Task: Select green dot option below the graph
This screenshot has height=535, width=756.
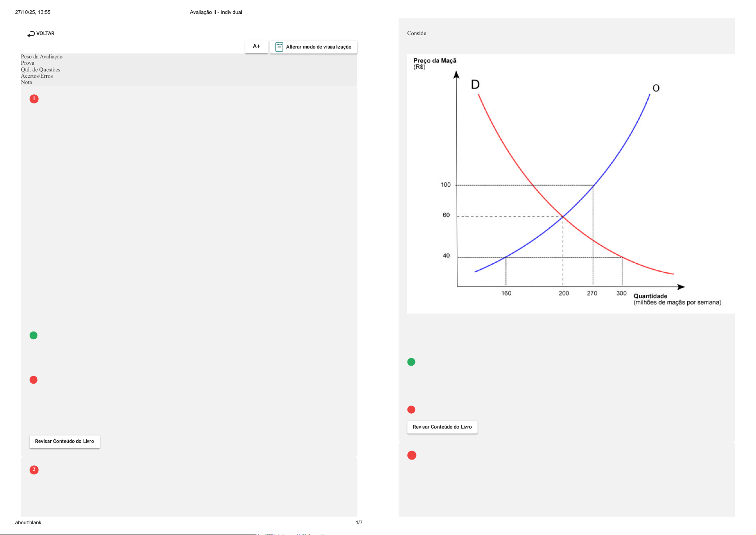Action: [x=411, y=362]
